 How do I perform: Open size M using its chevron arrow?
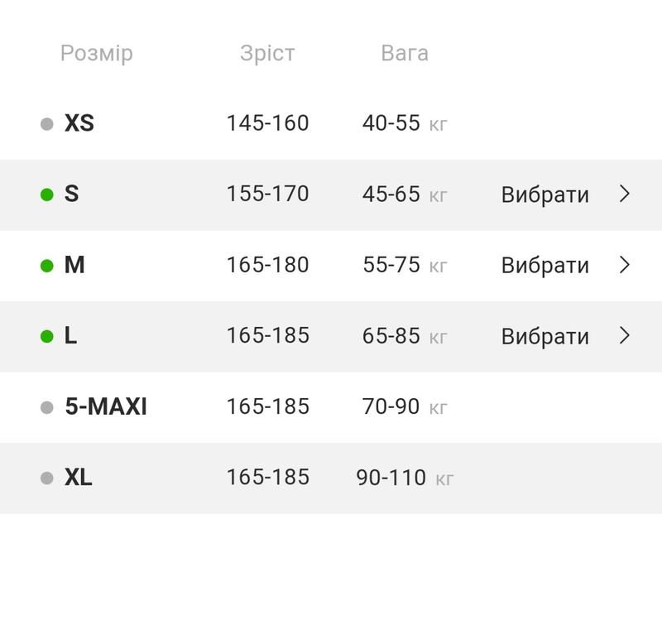tap(625, 265)
